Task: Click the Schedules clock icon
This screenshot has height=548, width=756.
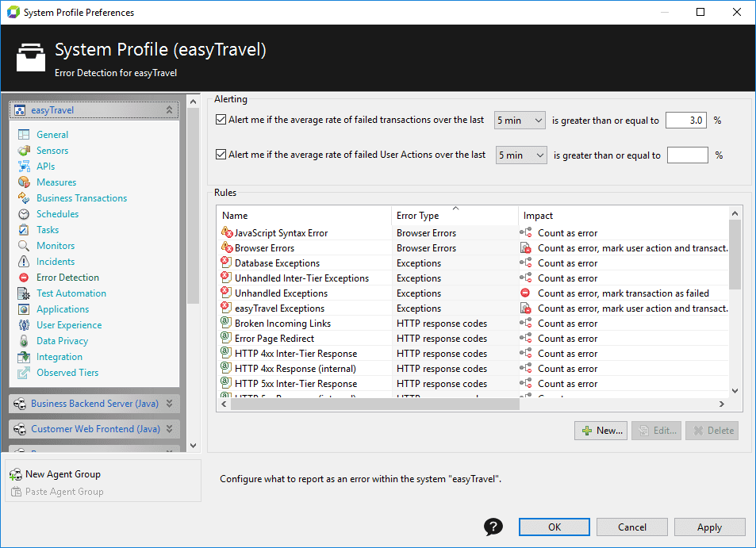Action: tap(24, 214)
